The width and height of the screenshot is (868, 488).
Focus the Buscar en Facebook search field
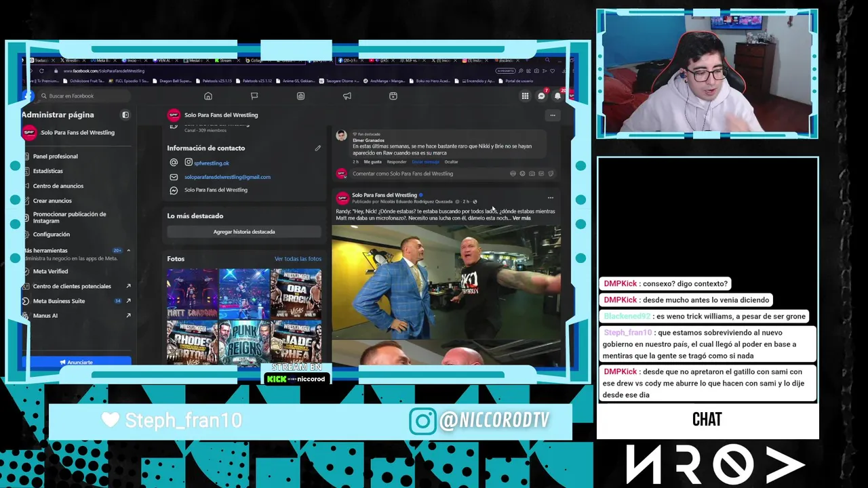click(x=83, y=96)
